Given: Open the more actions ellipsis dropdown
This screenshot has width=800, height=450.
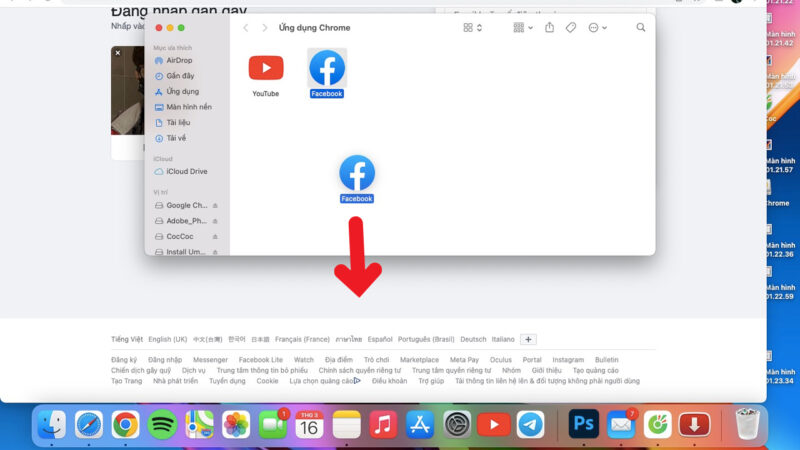Looking at the screenshot, I should point(598,28).
